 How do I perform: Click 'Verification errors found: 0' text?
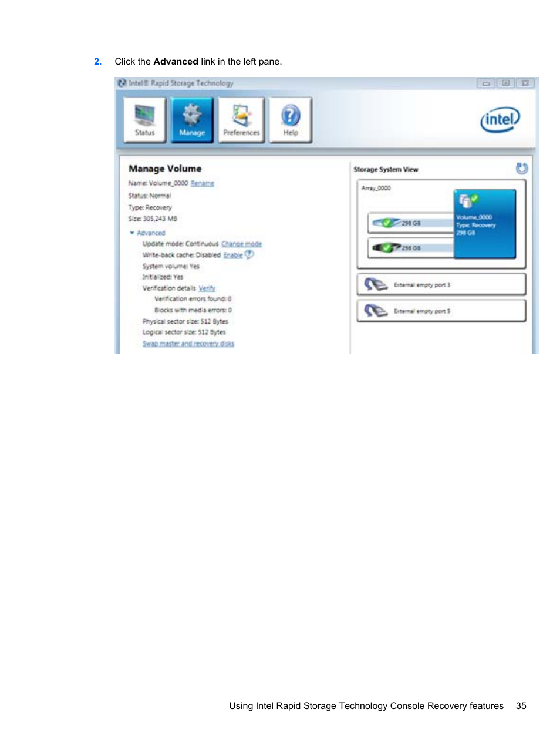pos(193,299)
